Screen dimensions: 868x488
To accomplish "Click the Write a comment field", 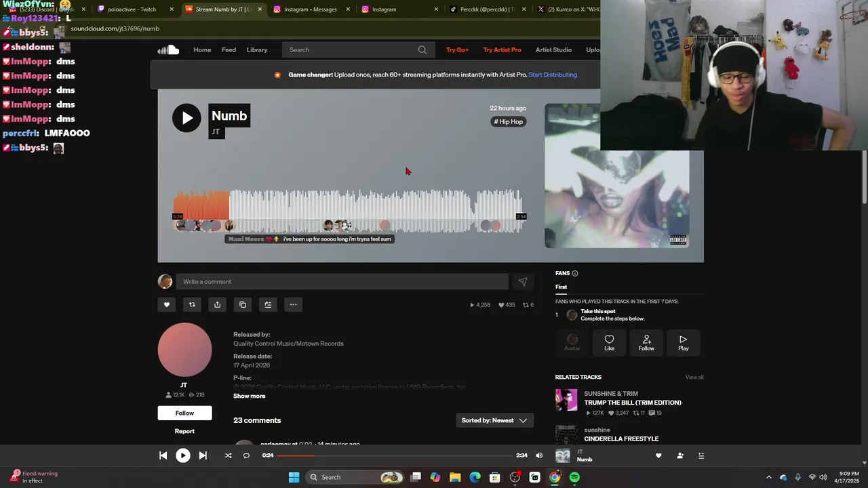I will [342, 281].
